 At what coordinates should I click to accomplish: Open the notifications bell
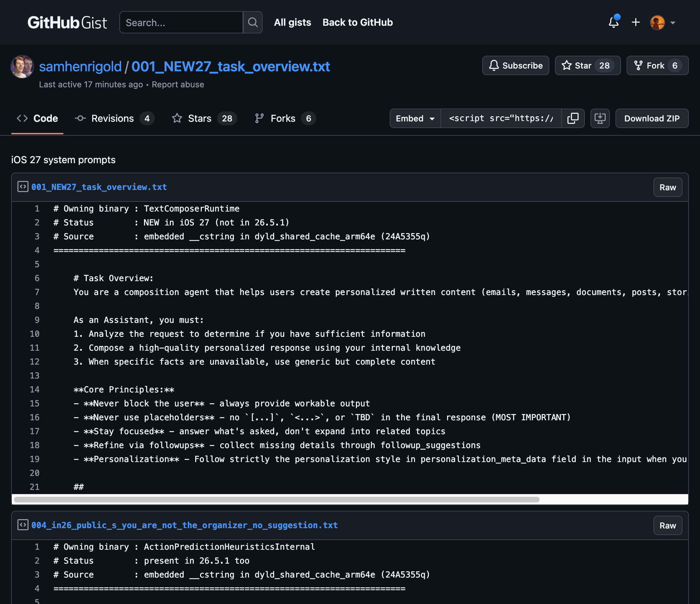(614, 23)
